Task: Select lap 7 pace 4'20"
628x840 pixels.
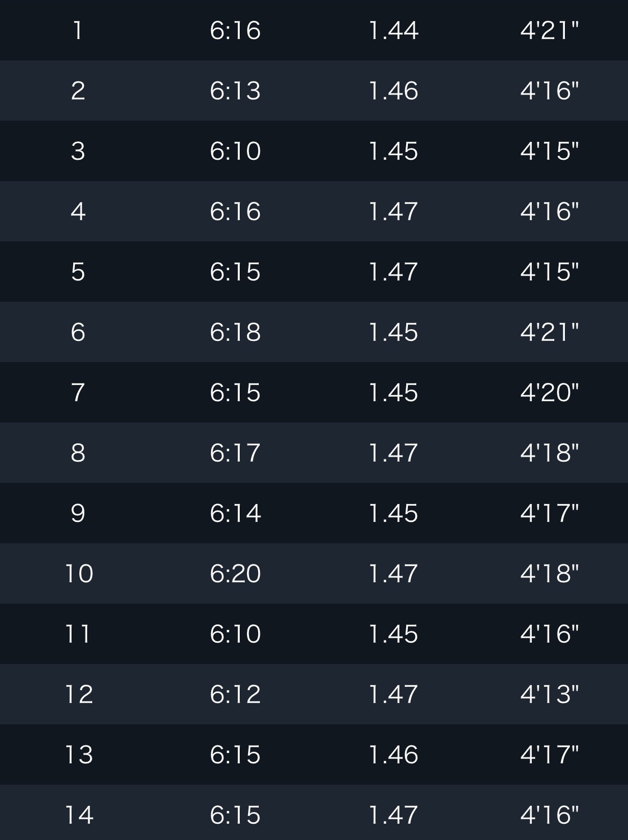Action: click(x=549, y=392)
